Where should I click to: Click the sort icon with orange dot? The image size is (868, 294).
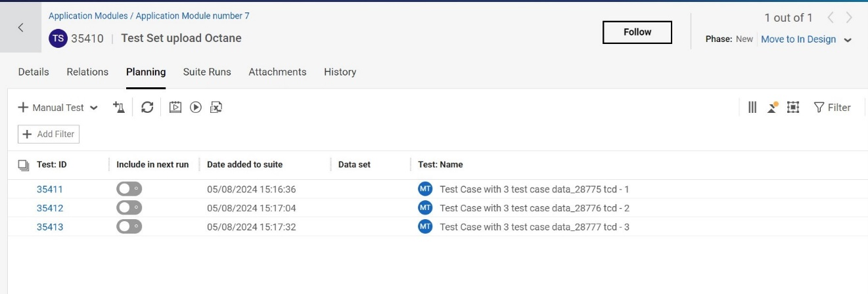tap(773, 107)
